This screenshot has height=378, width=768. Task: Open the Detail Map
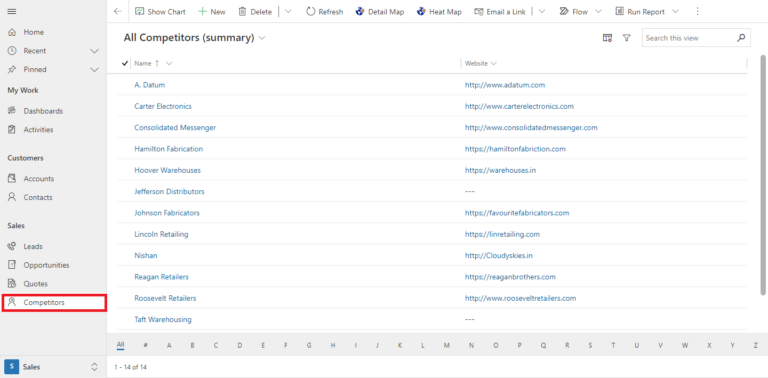pyautogui.click(x=380, y=12)
